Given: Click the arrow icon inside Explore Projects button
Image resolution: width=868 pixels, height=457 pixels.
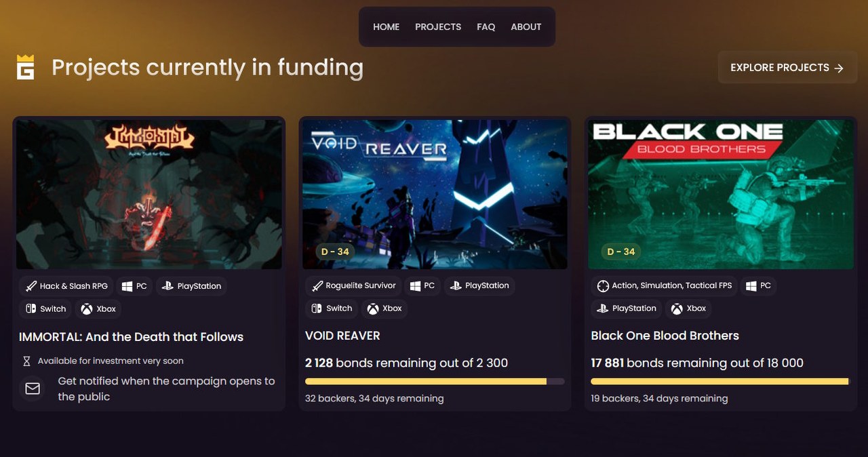Looking at the screenshot, I should click(839, 67).
